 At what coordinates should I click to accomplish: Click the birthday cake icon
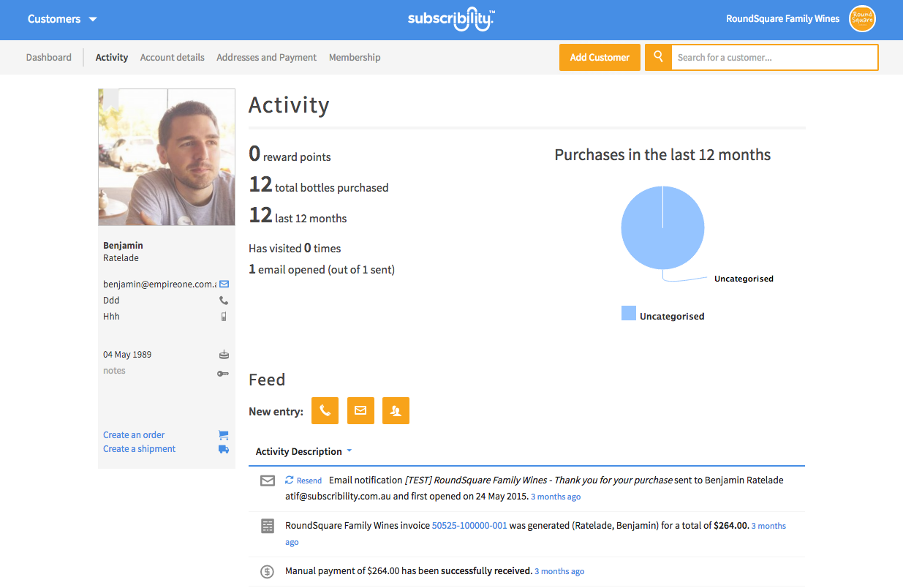pyautogui.click(x=224, y=355)
